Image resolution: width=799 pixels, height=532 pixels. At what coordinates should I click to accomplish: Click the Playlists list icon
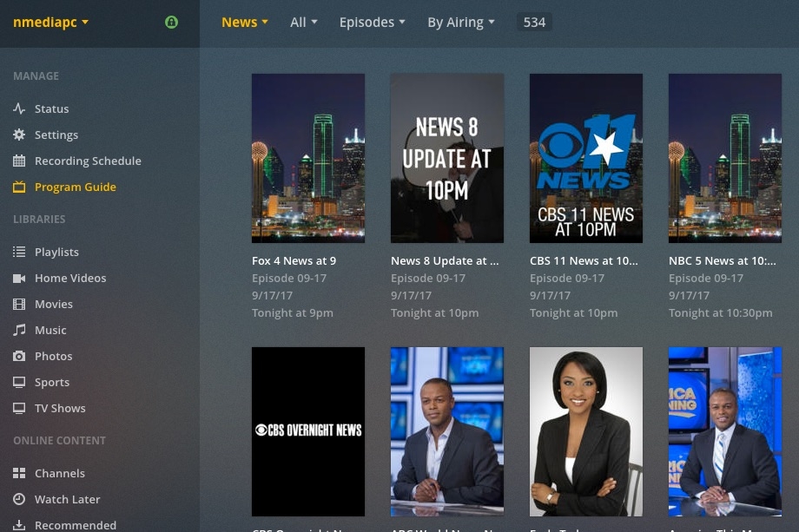pos(19,252)
